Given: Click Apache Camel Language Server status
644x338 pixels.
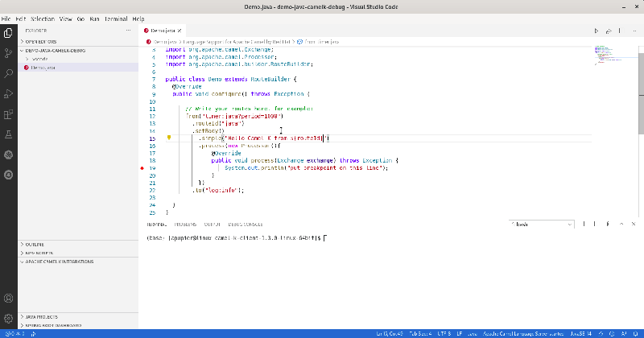Looking at the screenshot, I should (x=523, y=334).
